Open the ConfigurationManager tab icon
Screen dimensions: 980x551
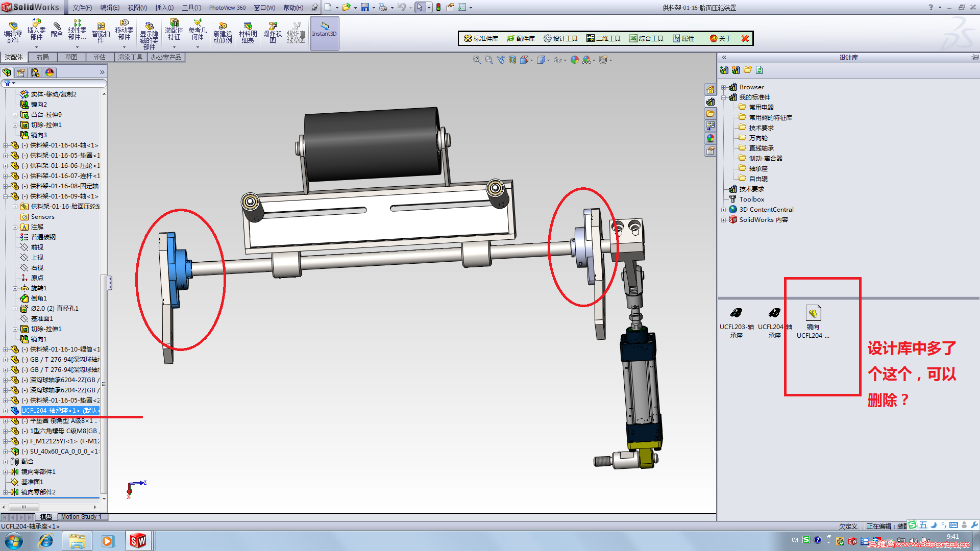(x=35, y=72)
